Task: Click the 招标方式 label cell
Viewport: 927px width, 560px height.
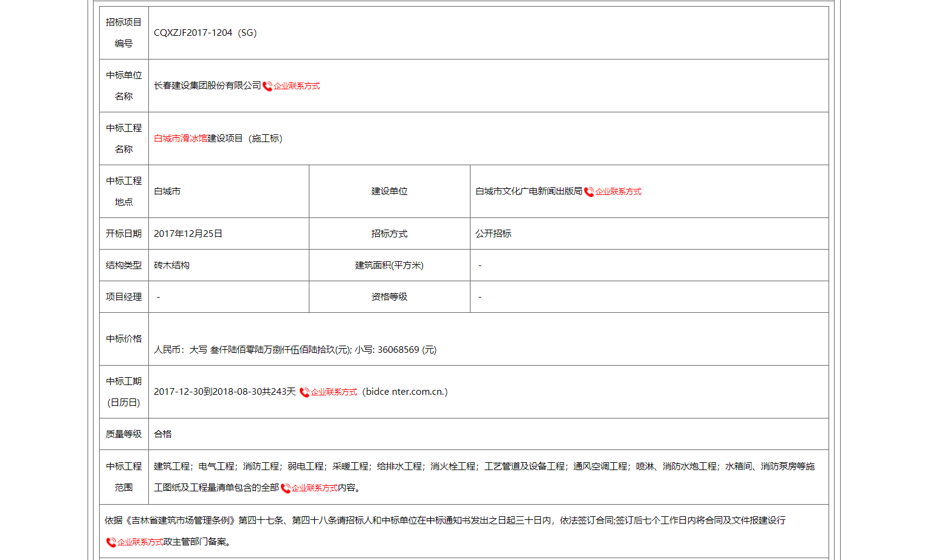Action: coord(390,234)
